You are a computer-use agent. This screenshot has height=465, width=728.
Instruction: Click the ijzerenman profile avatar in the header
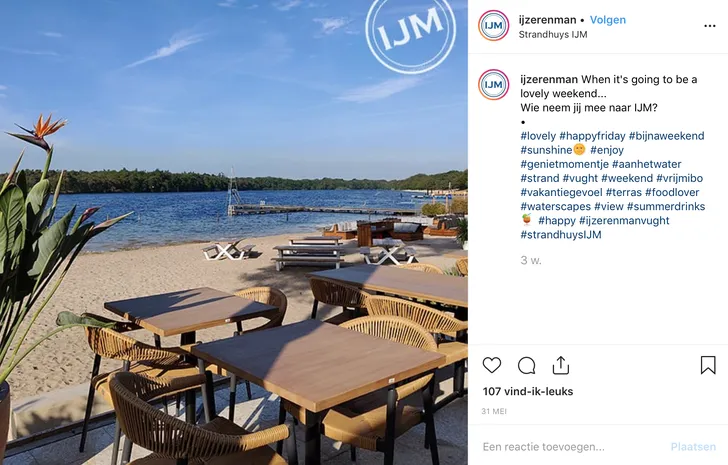pos(494,26)
